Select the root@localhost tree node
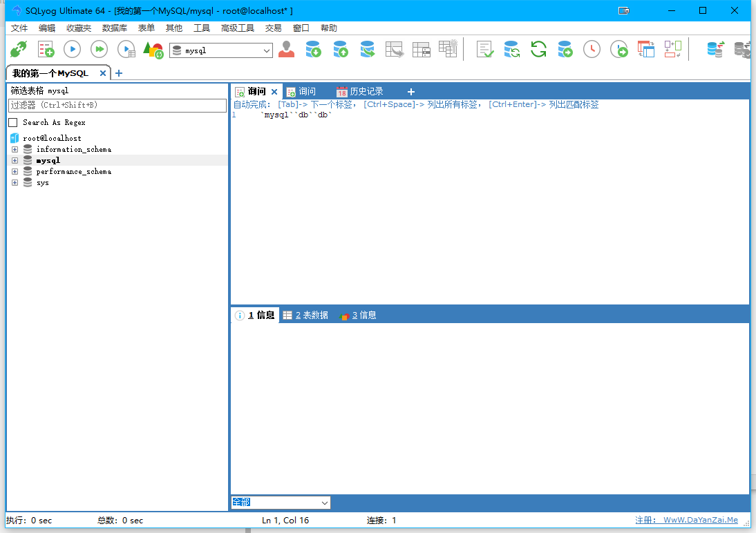This screenshot has height=533, width=756. (52, 138)
